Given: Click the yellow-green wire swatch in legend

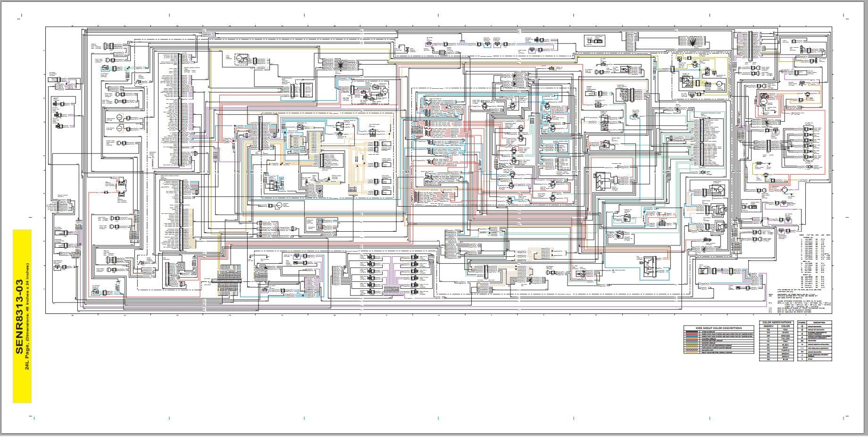Looking at the screenshot, I should 692,345.
